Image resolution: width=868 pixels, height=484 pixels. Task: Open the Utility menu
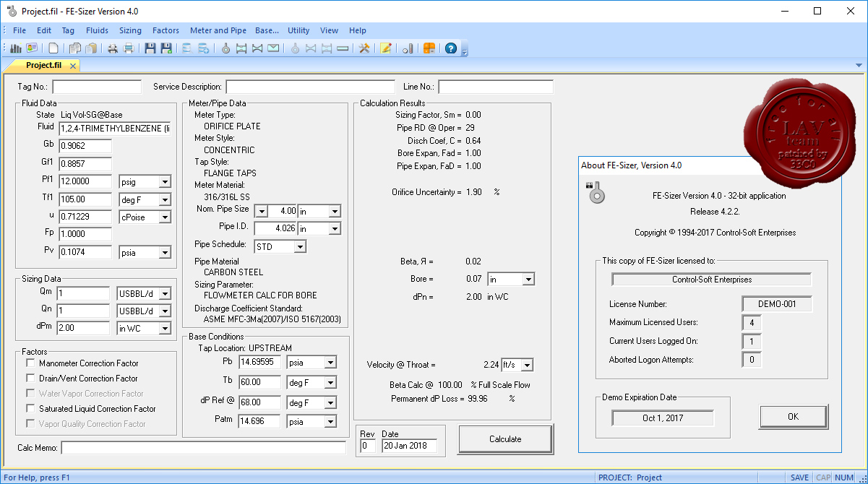pyautogui.click(x=298, y=30)
